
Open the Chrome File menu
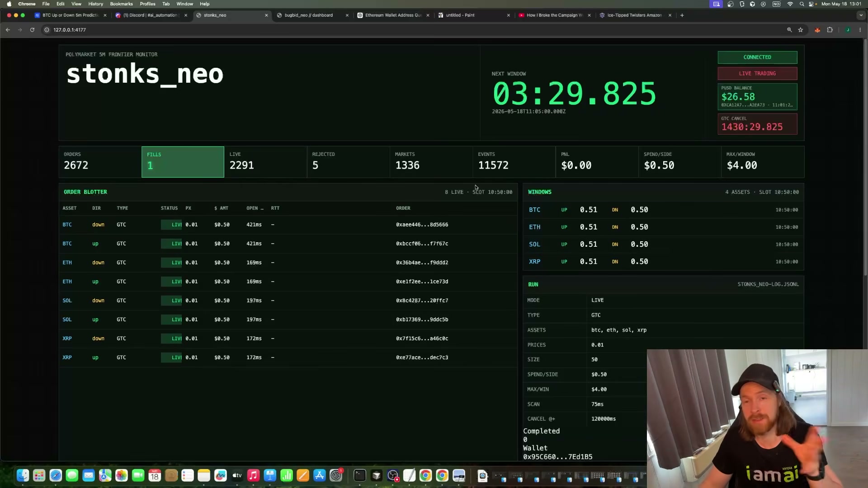[x=46, y=4]
